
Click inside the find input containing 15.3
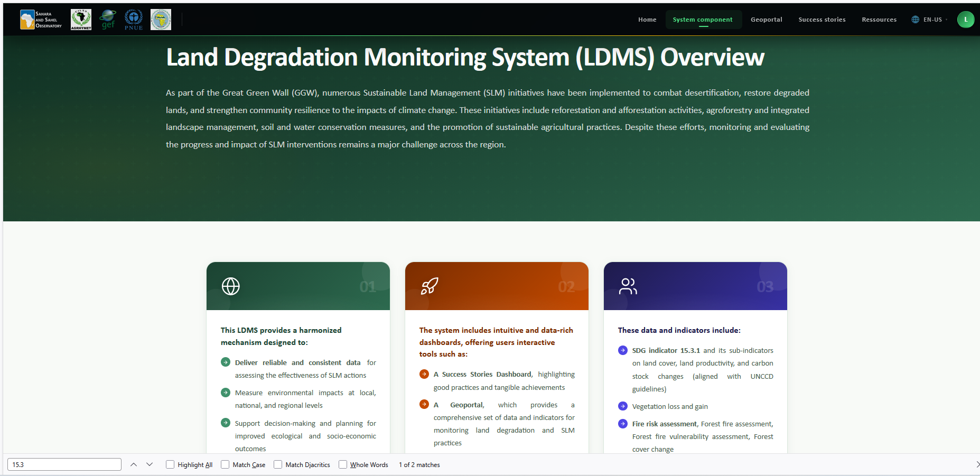[x=63, y=464]
